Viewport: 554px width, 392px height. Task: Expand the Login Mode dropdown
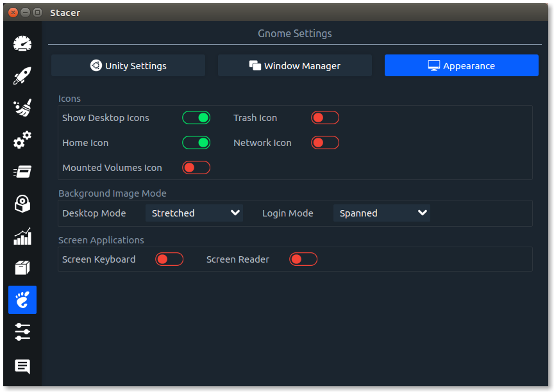382,213
